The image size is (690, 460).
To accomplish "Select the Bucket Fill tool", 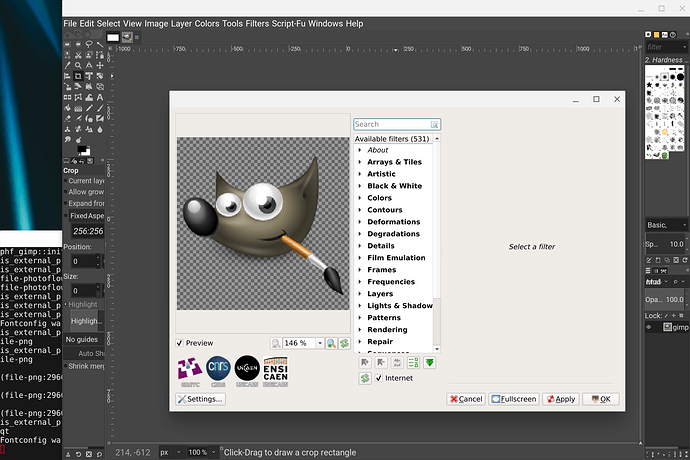I will (x=67, y=108).
